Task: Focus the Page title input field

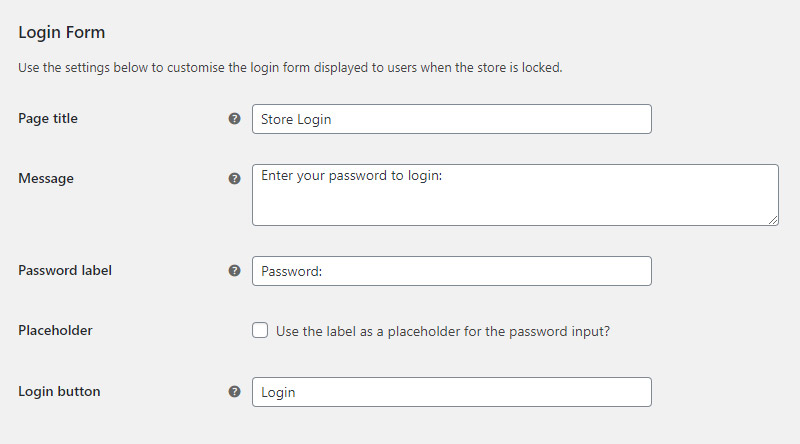Action: pos(452,119)
